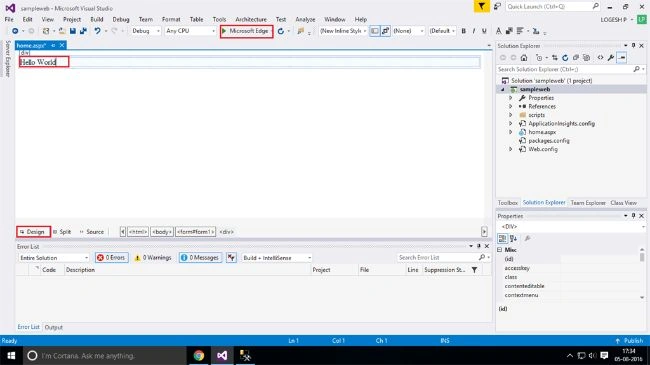The width and height of the screenshot is (650, 365).
Task: Click the Save All icon in toolbar
Action: click(x=83, y=31)
